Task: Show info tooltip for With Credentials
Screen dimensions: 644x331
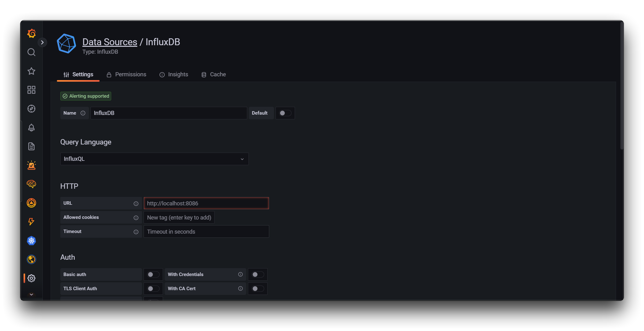Action: [241, 274]
